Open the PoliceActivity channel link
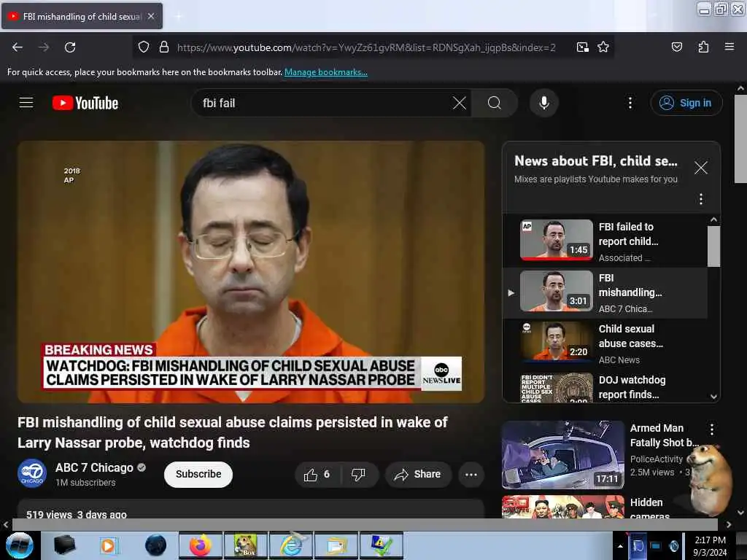 point(657,459)
